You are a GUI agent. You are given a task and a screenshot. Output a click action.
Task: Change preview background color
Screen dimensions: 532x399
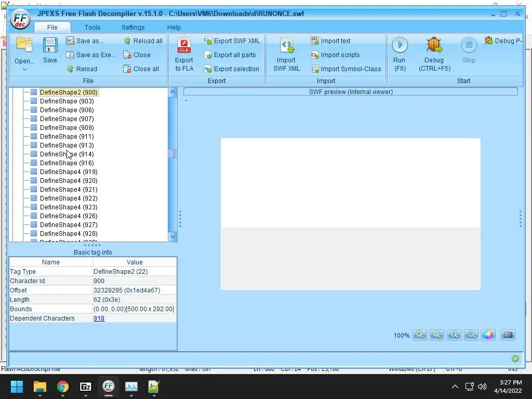pyautogui.click(x=488, y=335)
